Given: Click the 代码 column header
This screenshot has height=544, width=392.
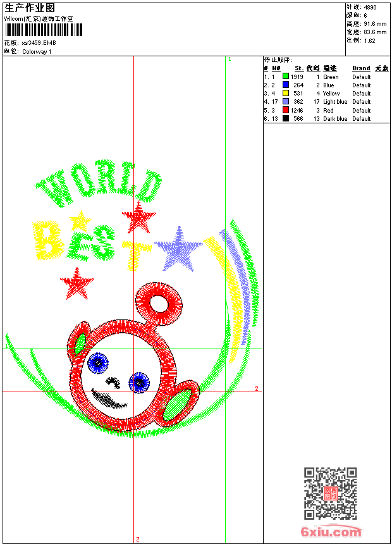Looking at the screenshot, I should pyautogui.click(x=313, y=68).
